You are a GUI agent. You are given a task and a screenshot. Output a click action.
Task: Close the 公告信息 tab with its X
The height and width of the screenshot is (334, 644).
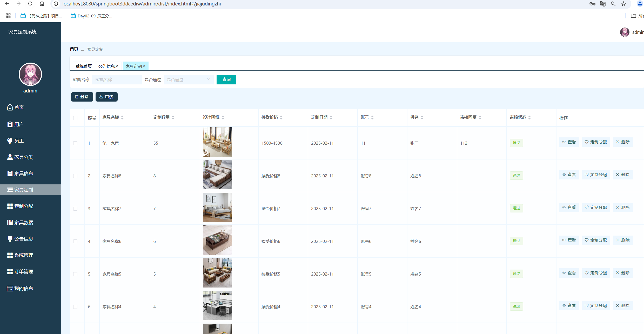pyautogui.click(x=117, y=66)
